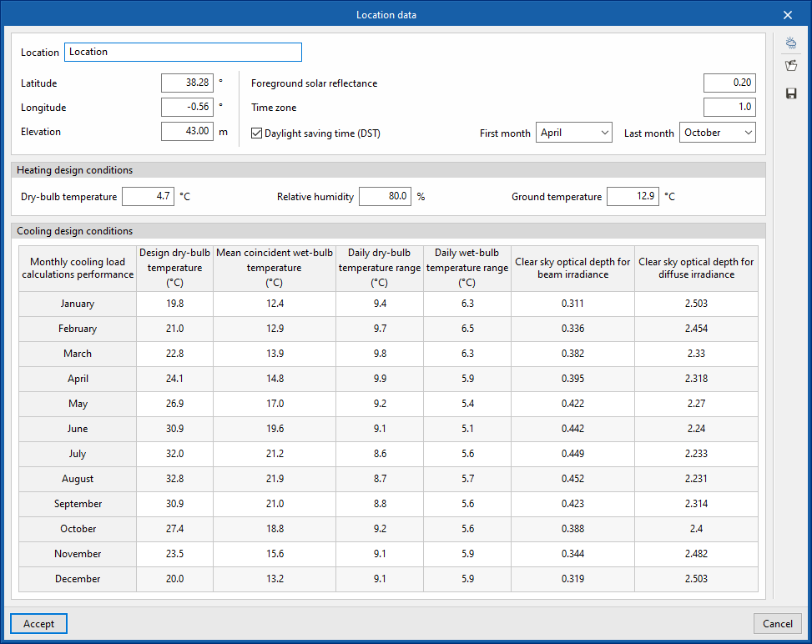Close the Location data dialog
This screenshot has height=644, width=812.
788,15
